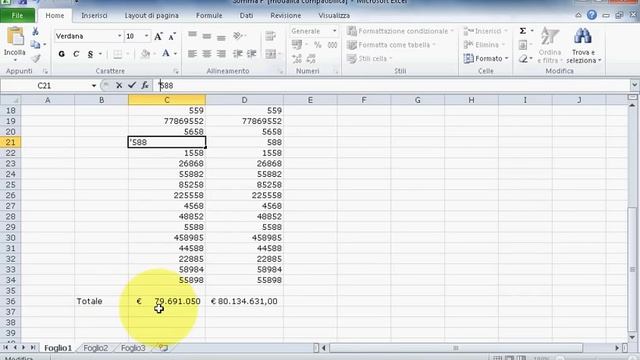The image size is (640, 360).
Task: Click the Taglia scissors icon
Action: (x=36, y=31)
